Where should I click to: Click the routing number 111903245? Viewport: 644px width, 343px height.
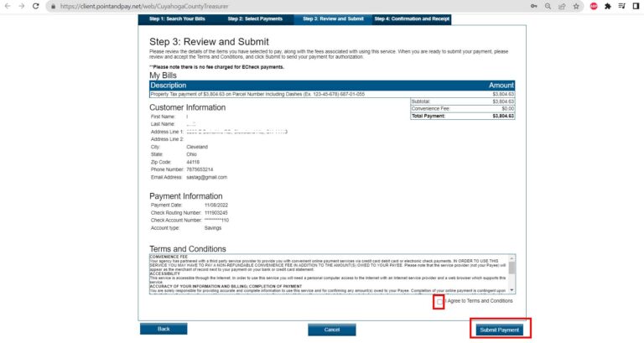click(x=216, y=213)
